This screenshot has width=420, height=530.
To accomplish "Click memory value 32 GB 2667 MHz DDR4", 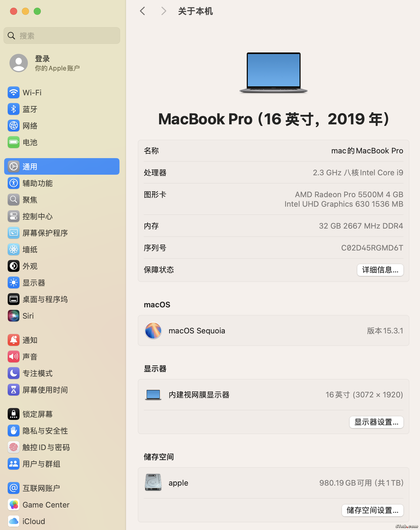I will click(361, 226).
